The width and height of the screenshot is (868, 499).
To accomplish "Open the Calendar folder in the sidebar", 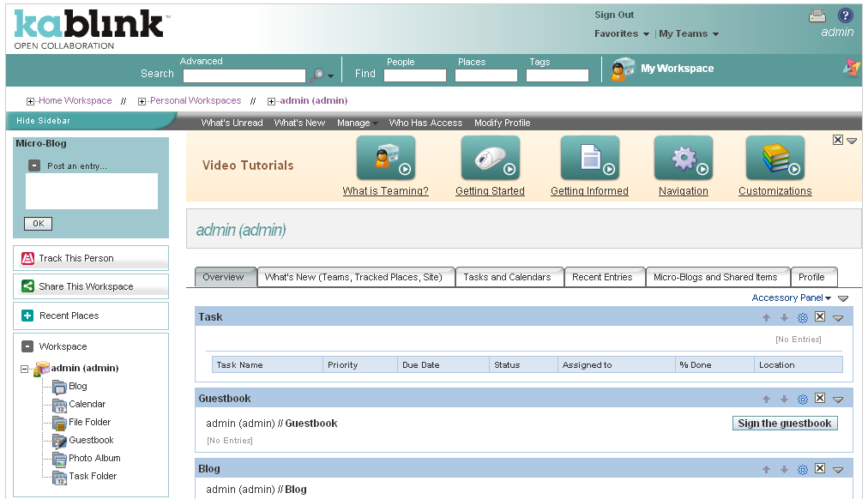I will tap(86, 404).
